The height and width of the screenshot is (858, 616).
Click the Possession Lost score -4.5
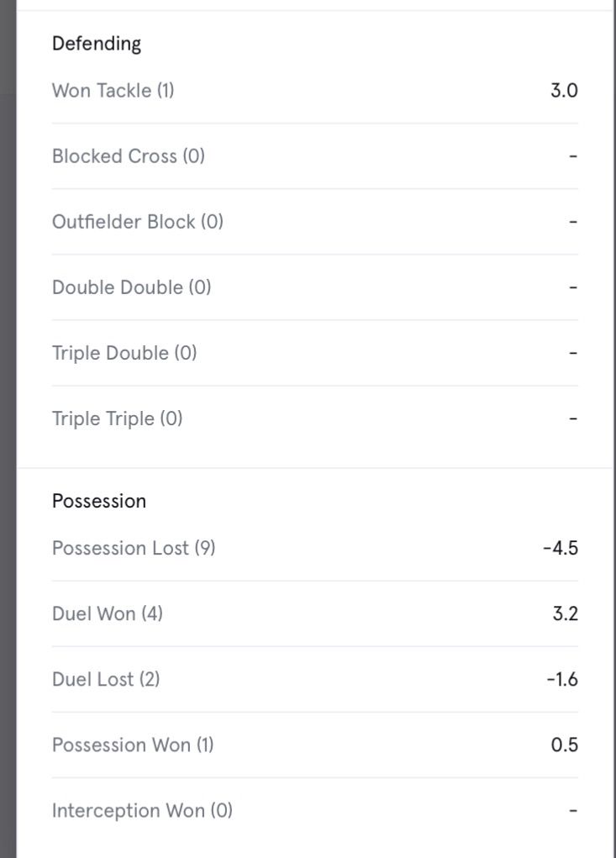click(561, 548)
